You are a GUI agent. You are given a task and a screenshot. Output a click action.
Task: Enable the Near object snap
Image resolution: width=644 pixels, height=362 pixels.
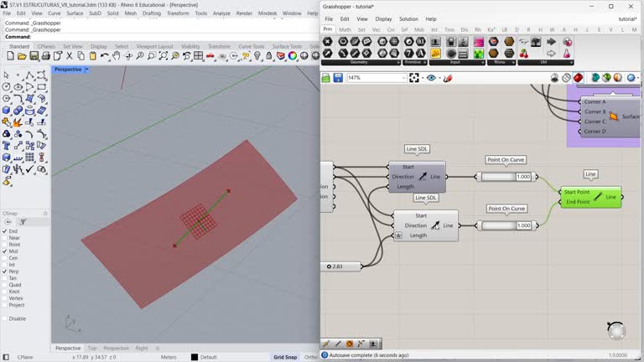4,238
